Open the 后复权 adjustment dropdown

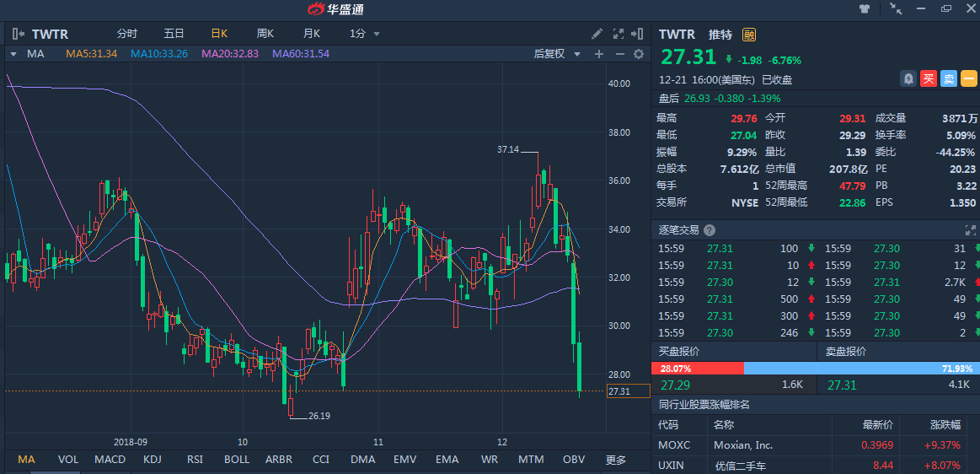pos(557,54)
